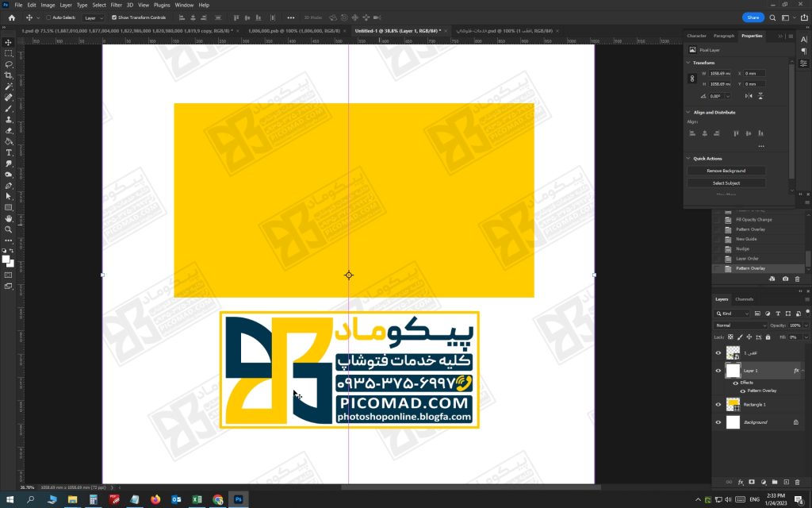Open Firefox from Windows taskbar
812x508 pixels.
[155, 500]
